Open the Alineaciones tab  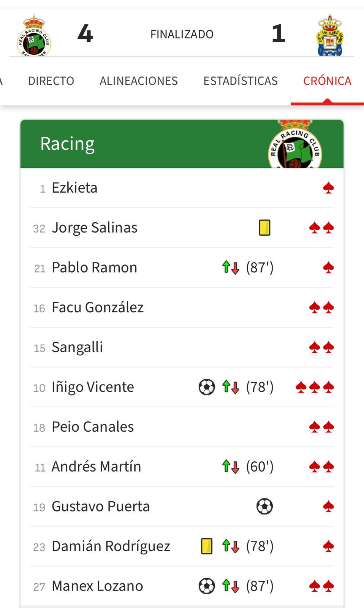click(x=139, y=81)
